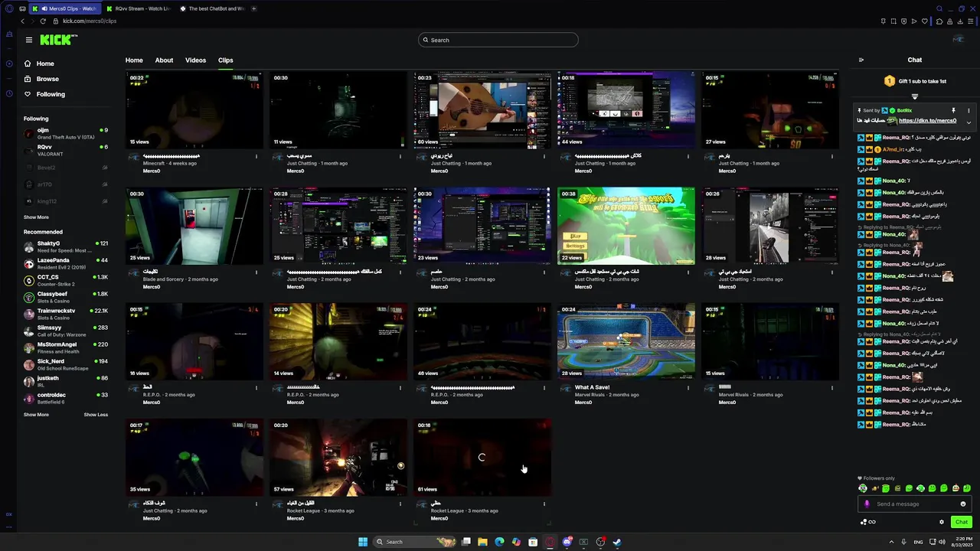Open the dkn.to/mercs0 link

tap(927, 121)
